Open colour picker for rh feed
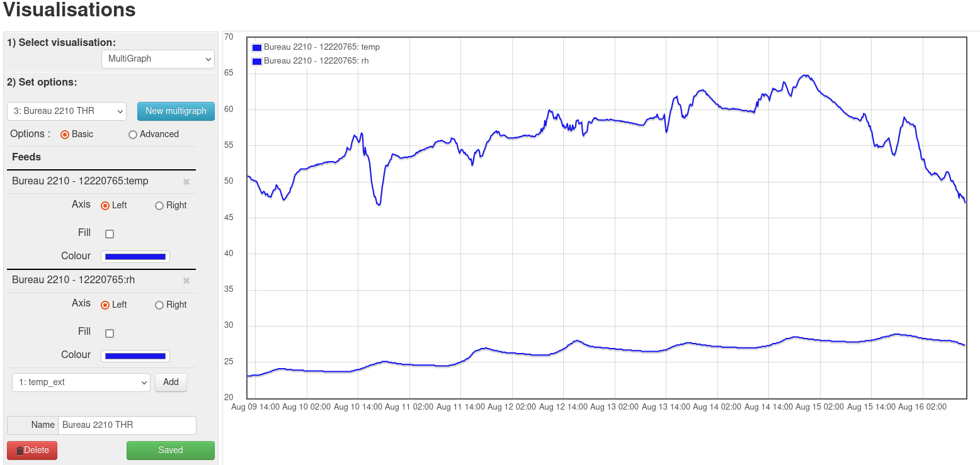This screenshot has height=465, width=980. tap(135, 356)
